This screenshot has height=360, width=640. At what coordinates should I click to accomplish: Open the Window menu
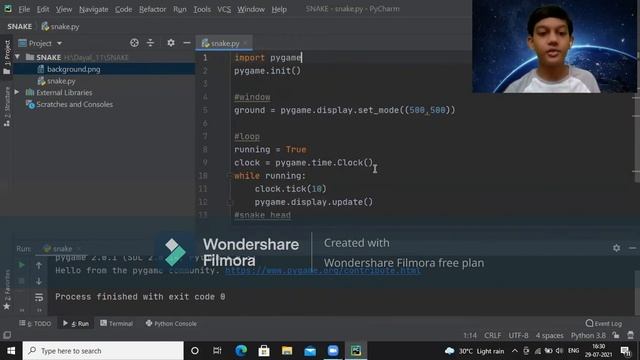[251, 9]
